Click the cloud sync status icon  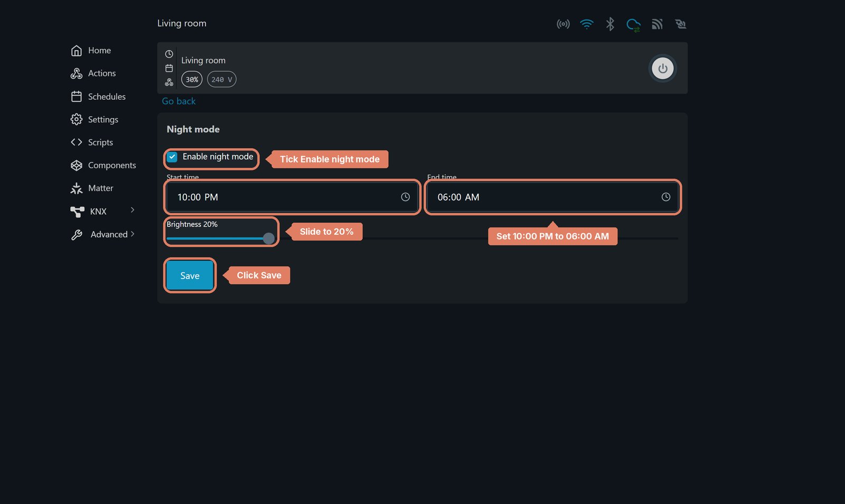click(x=633, y=25)
